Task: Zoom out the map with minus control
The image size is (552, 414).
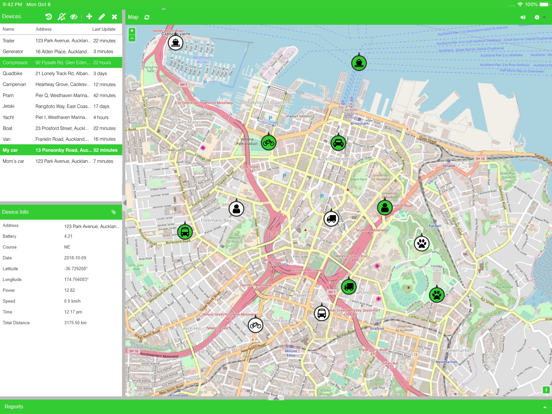Action: tap(132, 38)
